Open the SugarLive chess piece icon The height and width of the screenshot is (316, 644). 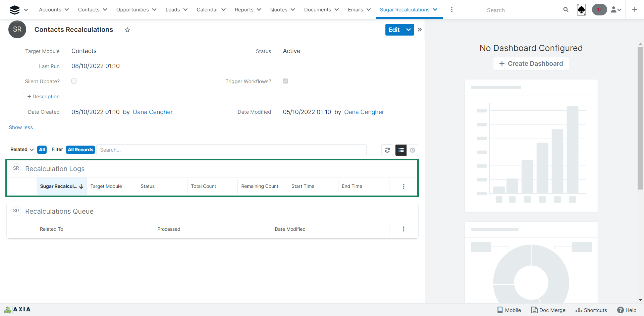(x=581, y=10)
